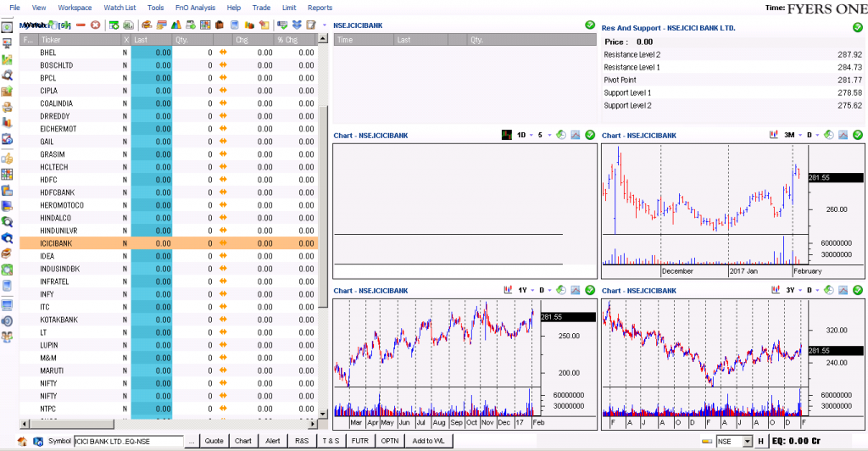Click the Chart button in the bottom bar
868x451 pixels.
click(243, 441)
